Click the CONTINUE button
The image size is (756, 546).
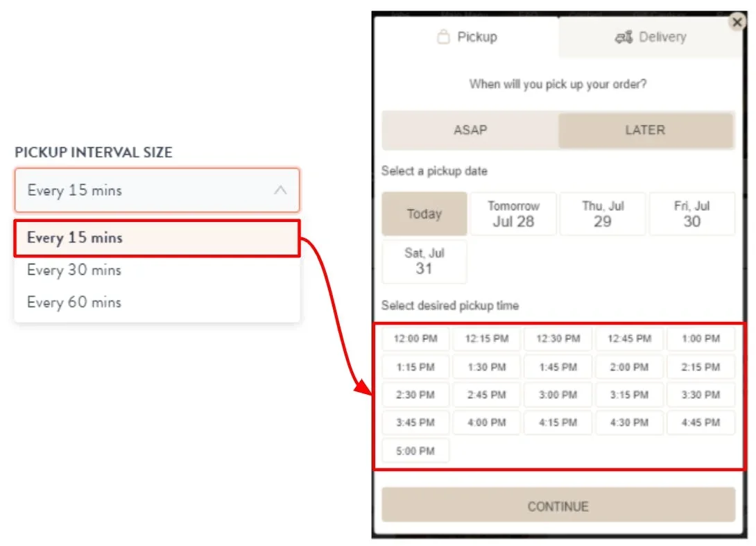click(x=558, y=506)
